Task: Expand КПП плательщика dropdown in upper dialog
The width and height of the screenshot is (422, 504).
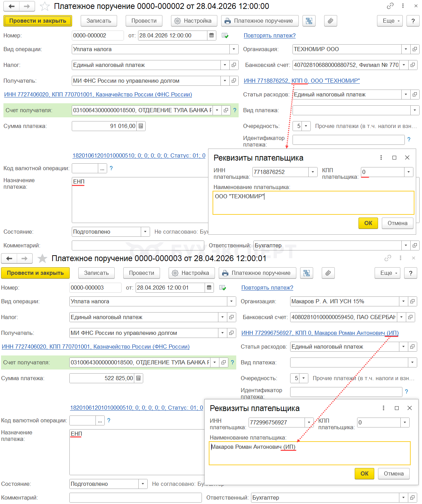Action: (409, 172)
